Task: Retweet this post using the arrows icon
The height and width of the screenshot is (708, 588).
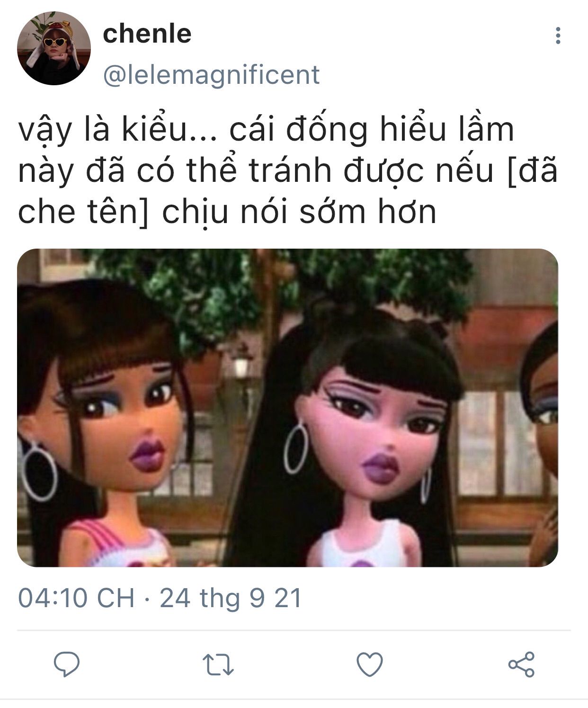Action: click(218, 664)
